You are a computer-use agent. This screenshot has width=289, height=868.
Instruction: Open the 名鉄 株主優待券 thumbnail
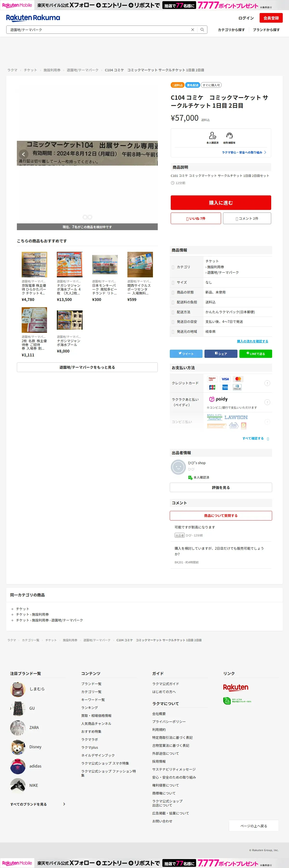point(34,320)
